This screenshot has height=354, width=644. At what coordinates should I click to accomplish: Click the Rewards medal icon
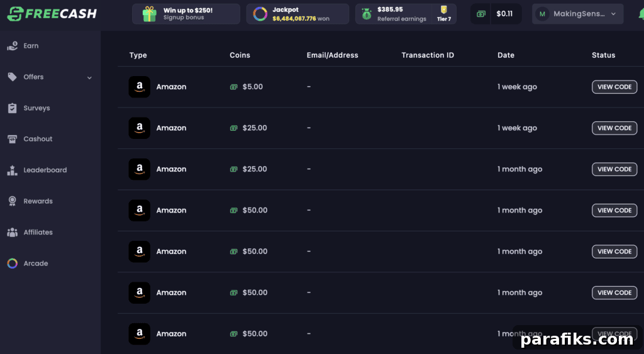pos(13,201)
